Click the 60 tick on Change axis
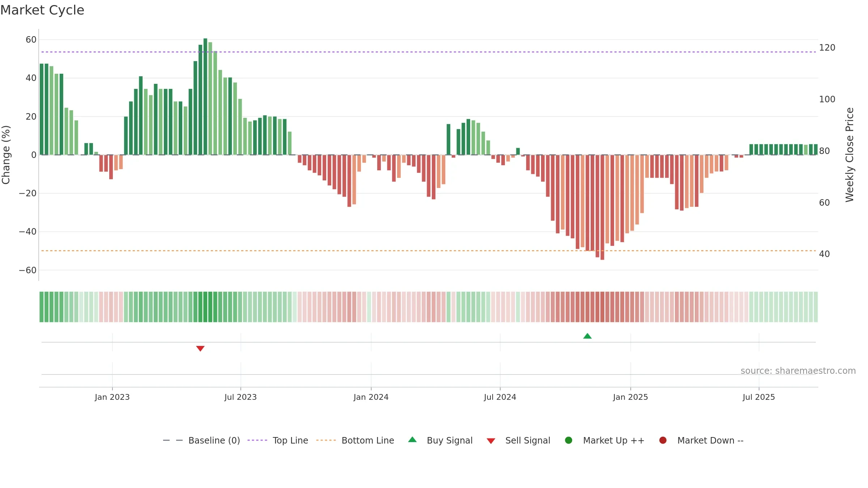This screenshot has height=488, width=868. 31,40
